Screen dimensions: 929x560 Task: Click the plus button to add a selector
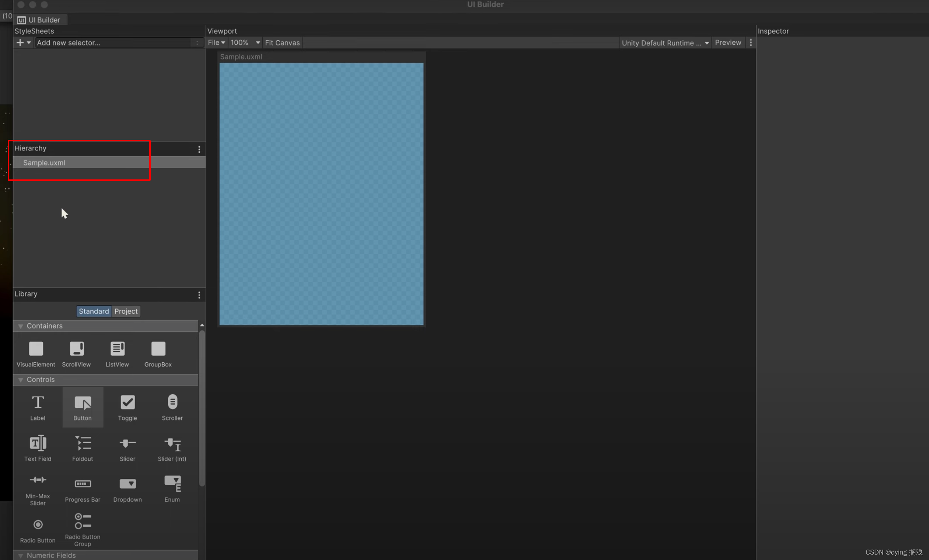(x=20, y=42)
